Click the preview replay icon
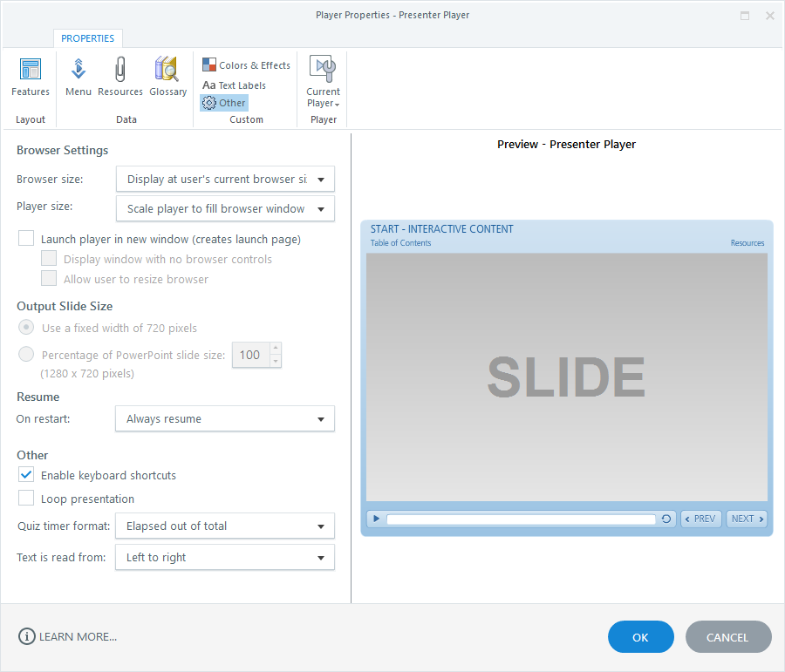Image resolution: width=785 pixels, height=672 pixels. (666, 519)
